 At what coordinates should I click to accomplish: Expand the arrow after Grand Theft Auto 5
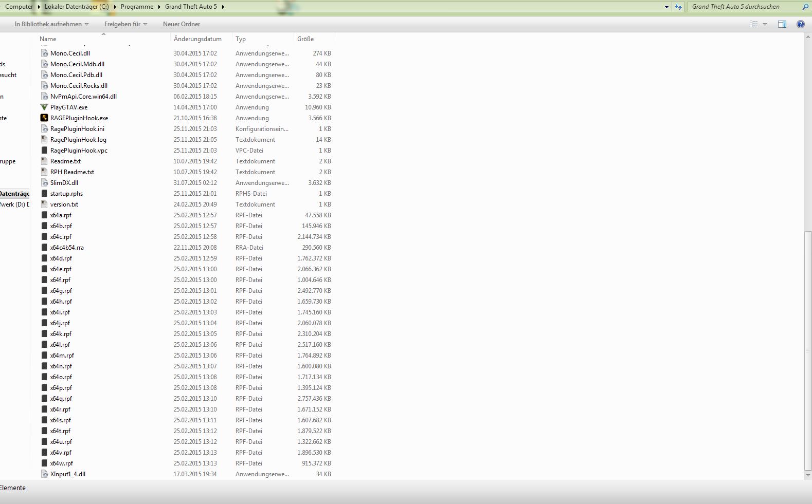(223, 7)
